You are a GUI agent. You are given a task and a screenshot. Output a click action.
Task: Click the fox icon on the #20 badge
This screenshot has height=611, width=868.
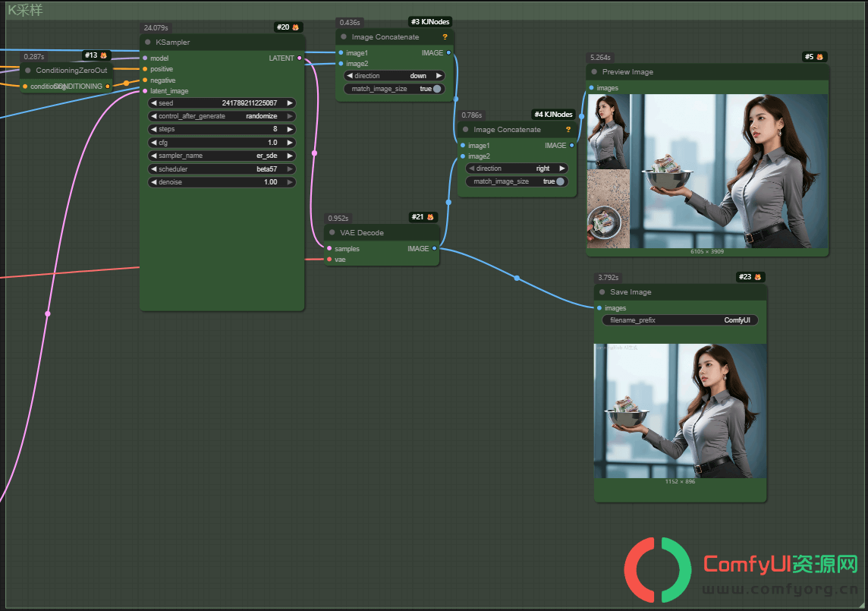coord(296,27)
